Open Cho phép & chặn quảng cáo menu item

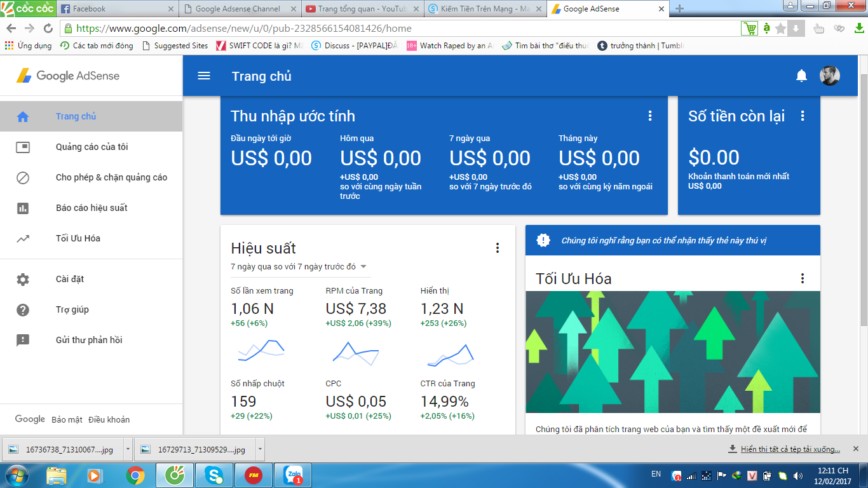click(91, 177)
